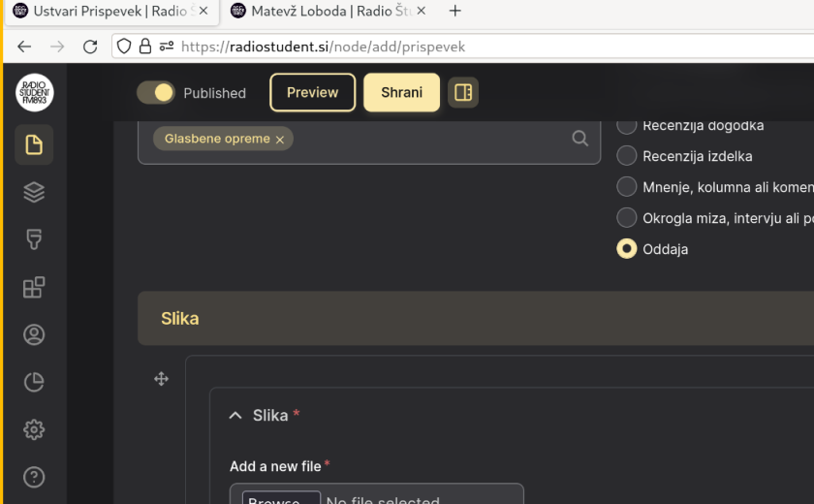Open the user account sidebar icon
Viewport: 814px width, 504px height.
[x=34, y=335]
